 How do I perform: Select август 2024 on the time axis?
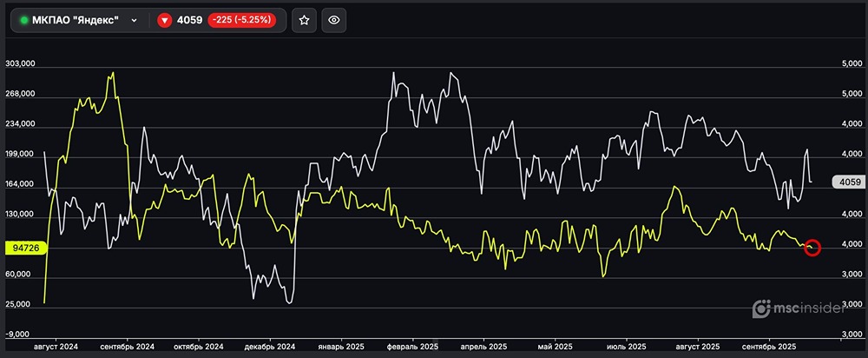point(54,346)
